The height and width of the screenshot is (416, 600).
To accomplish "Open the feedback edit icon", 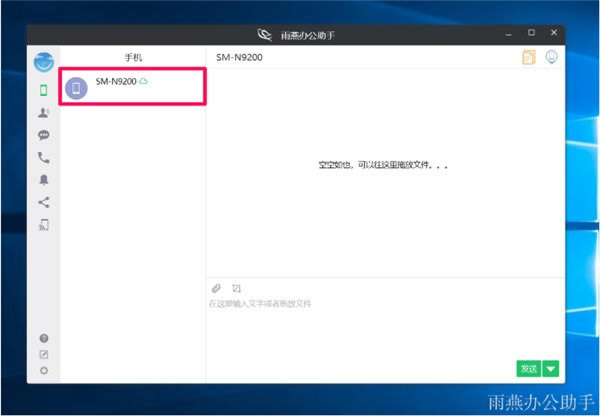I will pos(44,354).
